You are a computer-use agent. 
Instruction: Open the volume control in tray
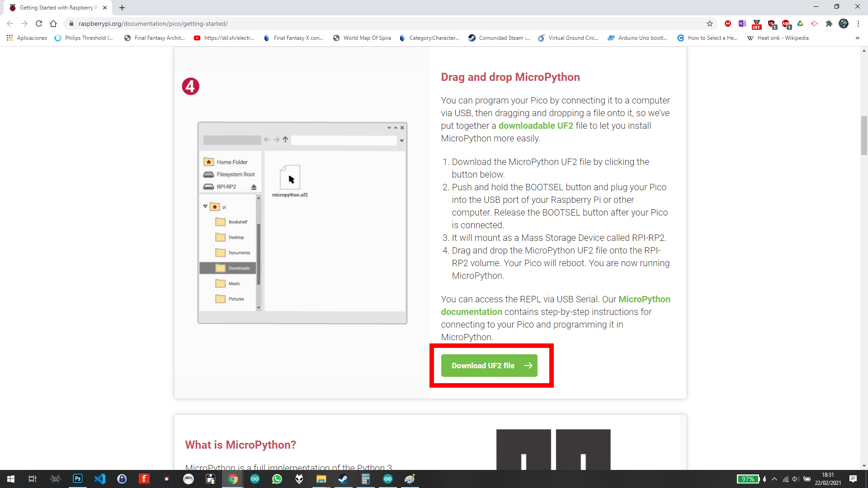coord(796,479)
